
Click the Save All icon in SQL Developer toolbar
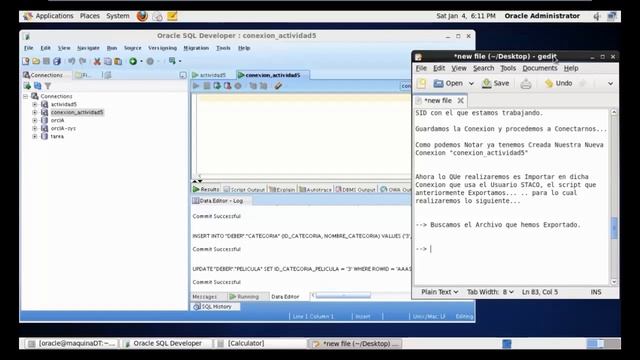click(57, 61)
